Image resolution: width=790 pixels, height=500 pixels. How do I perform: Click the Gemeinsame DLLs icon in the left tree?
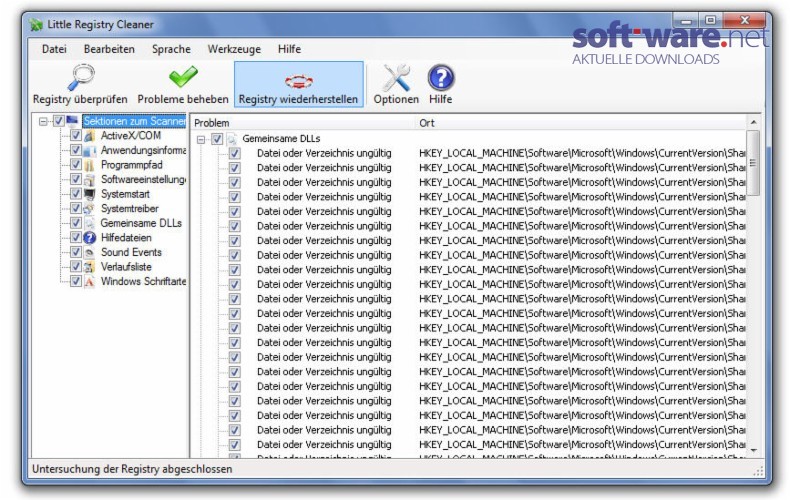pyautogui.click(x=90, y=223)
